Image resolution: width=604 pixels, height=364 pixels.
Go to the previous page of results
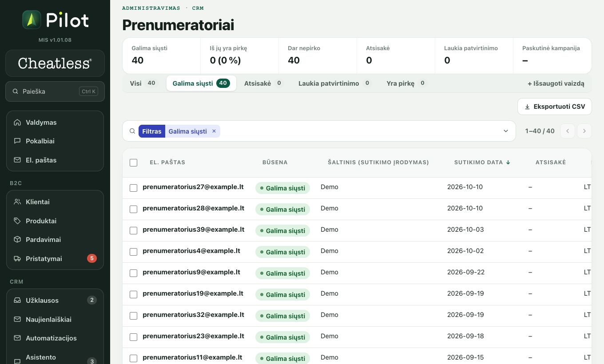tap(568, 131)
